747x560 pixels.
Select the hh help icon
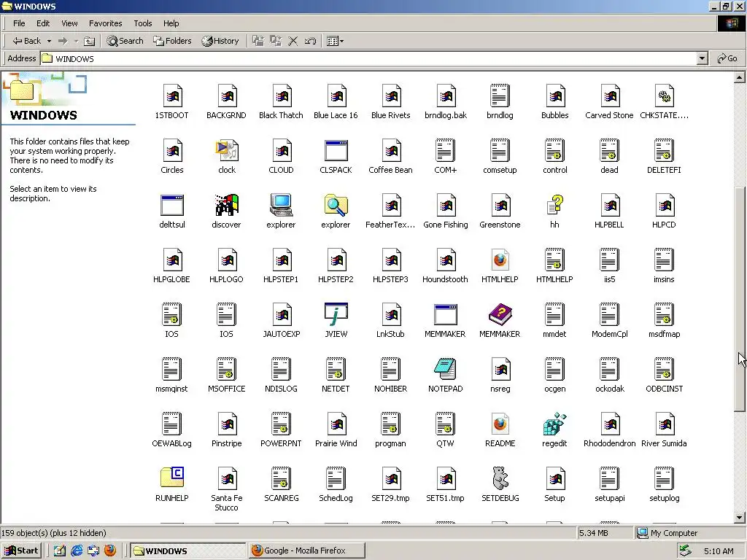(x=554, y=205)
